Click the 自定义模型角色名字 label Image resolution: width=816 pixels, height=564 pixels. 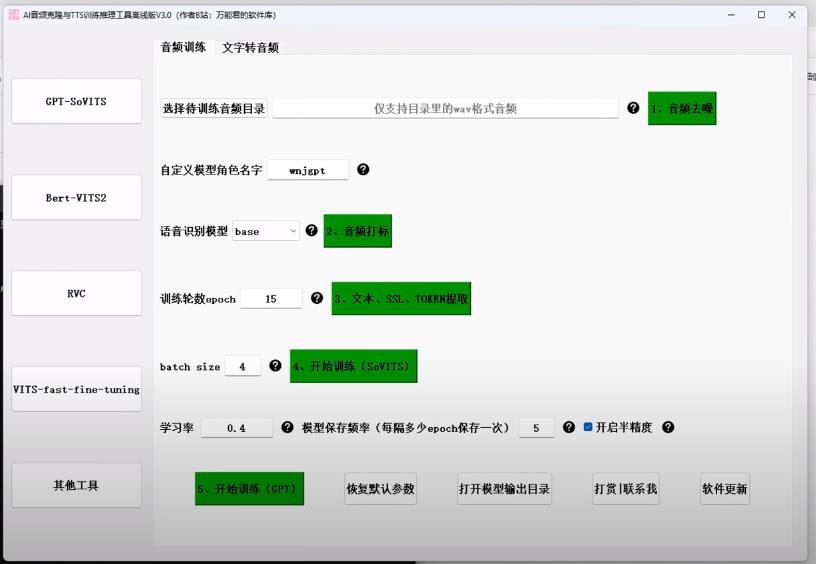211,170
